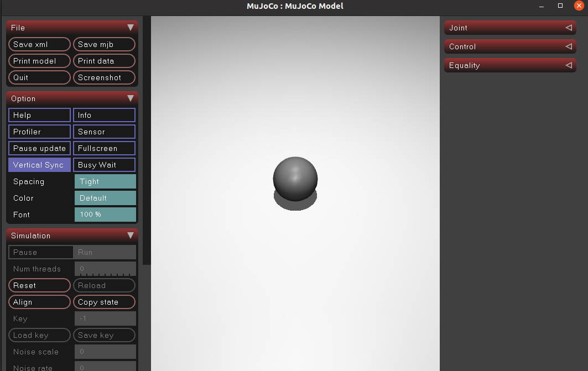Reset the simulation
Screen dimensions: 588x371
tap(39, 285)
